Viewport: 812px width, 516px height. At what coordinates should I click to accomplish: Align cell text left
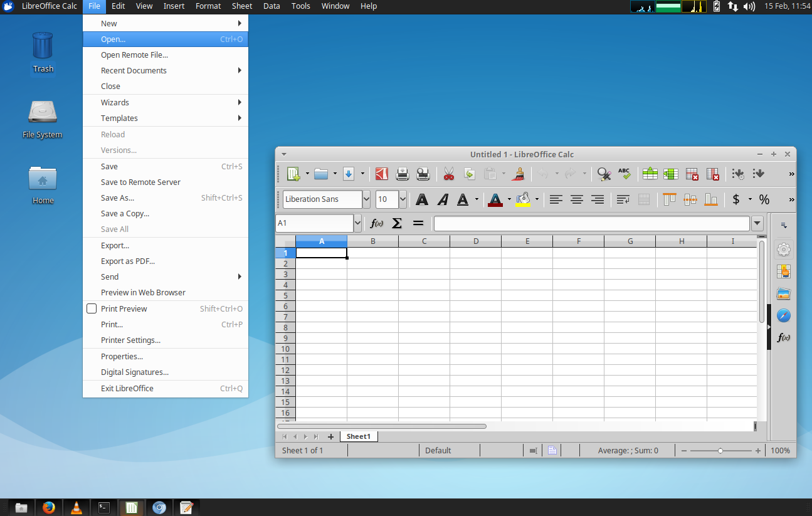pyautogui.click(x=556, y=199)
